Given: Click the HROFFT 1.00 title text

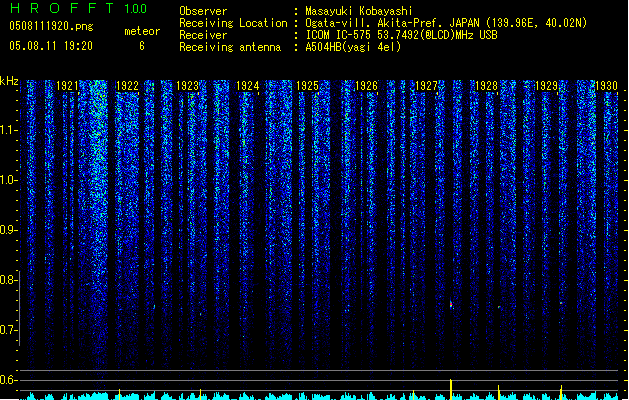Looking at the screenshot, I should click(78, 8).
